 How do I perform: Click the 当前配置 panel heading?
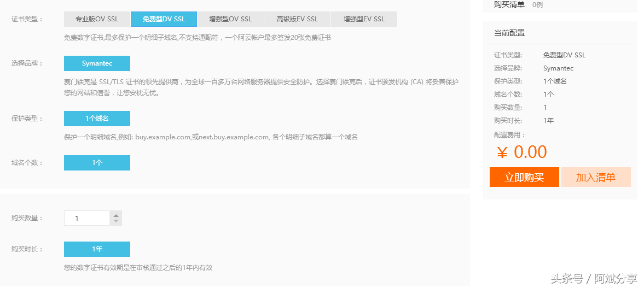509,33
